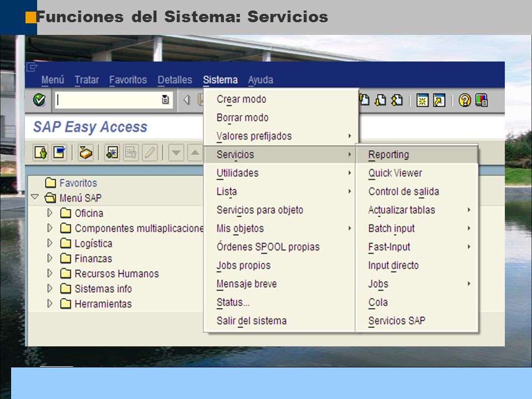Click the User menu icon
The image size is (532, 399).
pyautogui.click(x=40, y=153)
